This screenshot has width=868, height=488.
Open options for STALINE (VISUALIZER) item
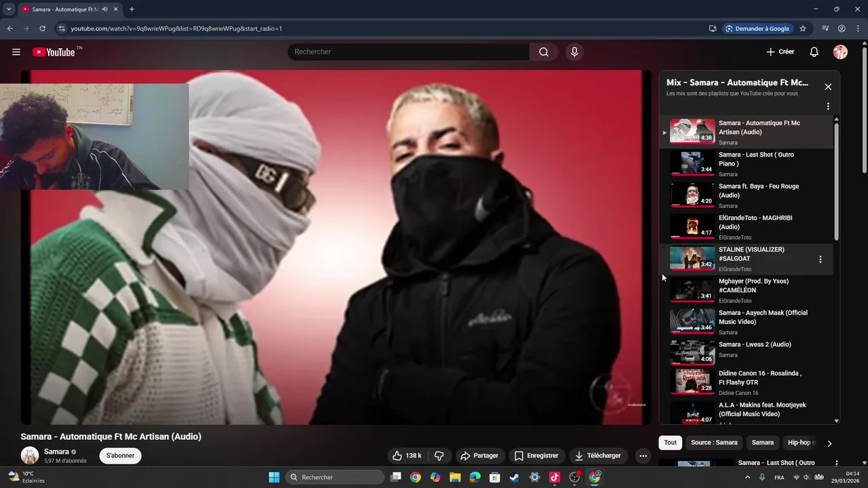tap(821, 260)
